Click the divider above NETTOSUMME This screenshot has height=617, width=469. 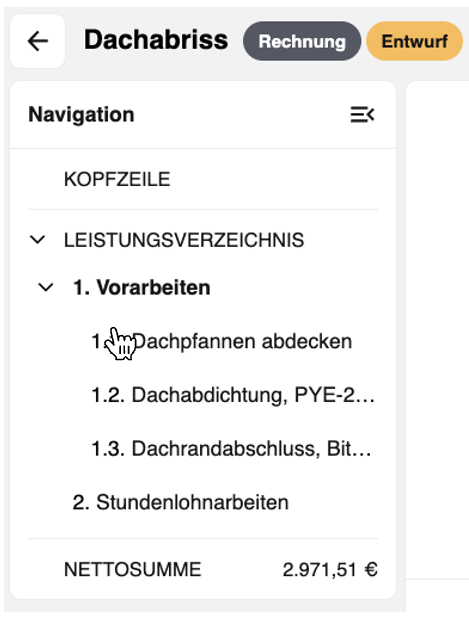(203, 538)
